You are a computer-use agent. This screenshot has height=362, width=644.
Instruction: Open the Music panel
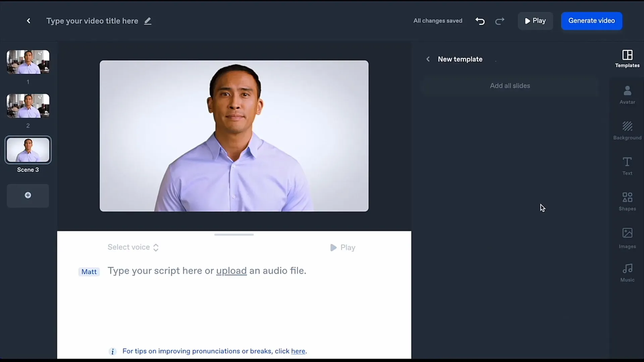(x=627, y=272)
